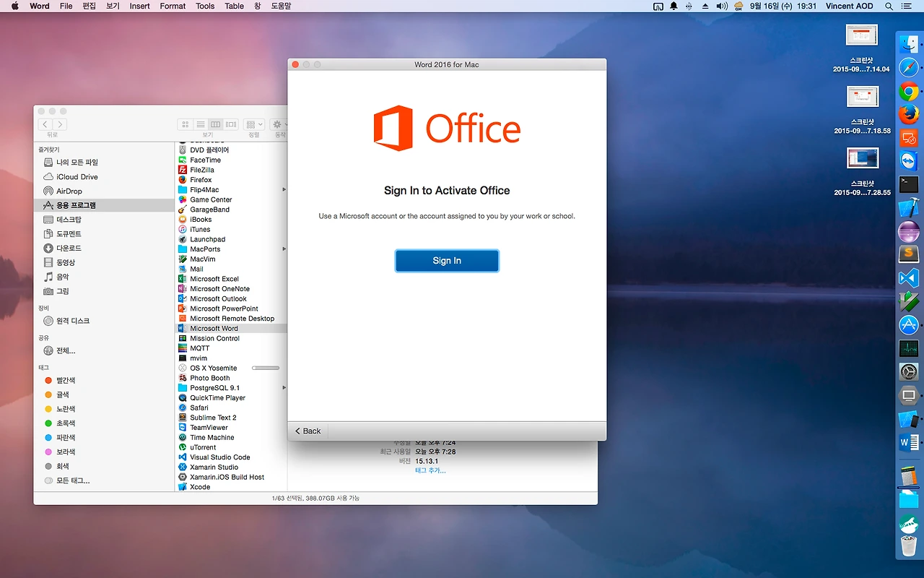Select the Microsoft Excel app icon
The image size is (924, 578).
[183, 279]
